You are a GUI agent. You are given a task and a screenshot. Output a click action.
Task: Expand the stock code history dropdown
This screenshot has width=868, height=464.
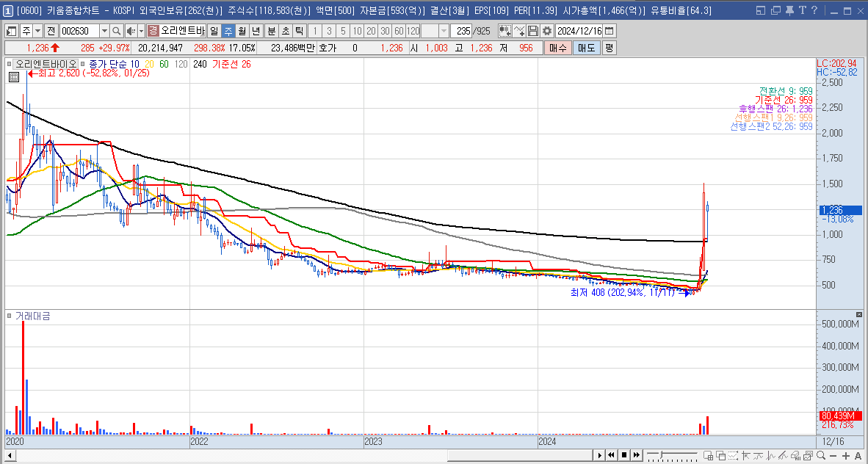pos(104,31)
